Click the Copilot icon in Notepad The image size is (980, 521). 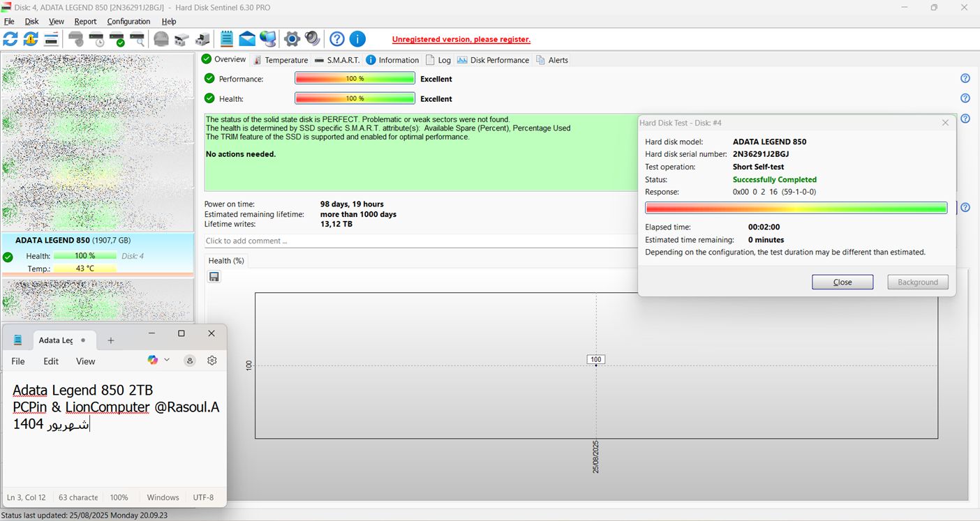[153, 360]
